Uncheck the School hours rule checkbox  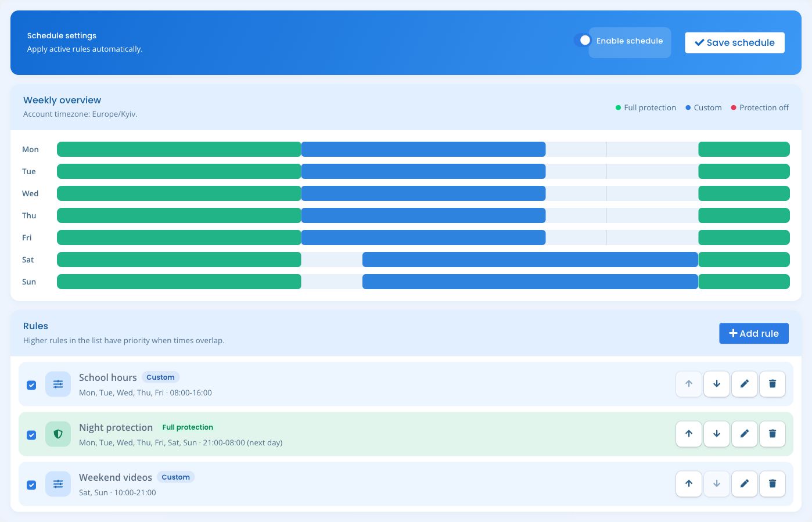(x=31, y=385)
